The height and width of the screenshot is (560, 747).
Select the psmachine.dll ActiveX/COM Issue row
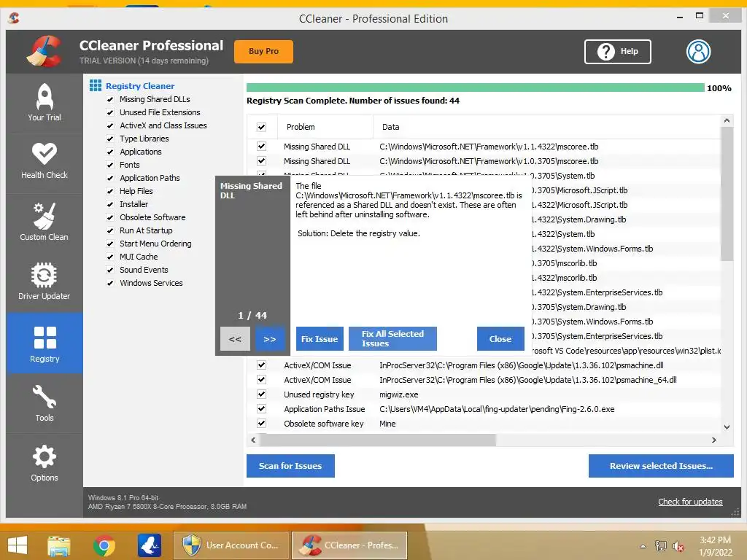(484, 365)
